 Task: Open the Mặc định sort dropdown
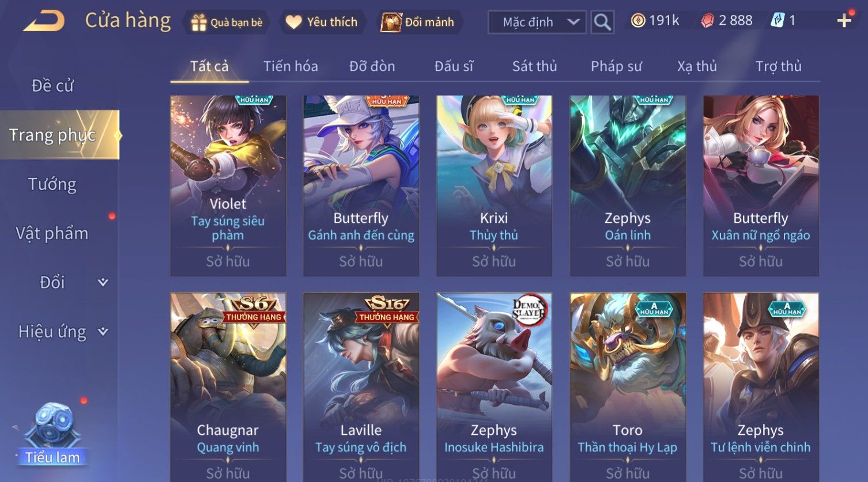[537, 22]
